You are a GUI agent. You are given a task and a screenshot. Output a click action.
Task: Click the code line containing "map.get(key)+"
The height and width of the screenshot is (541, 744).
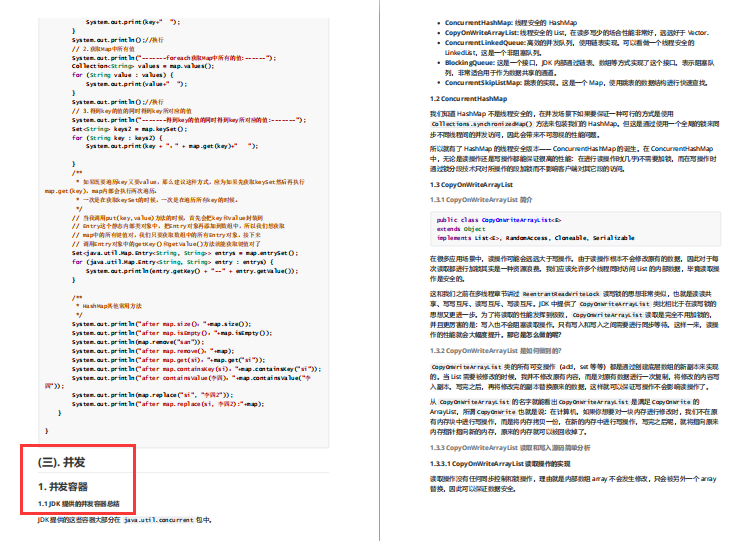coord(172,146)
